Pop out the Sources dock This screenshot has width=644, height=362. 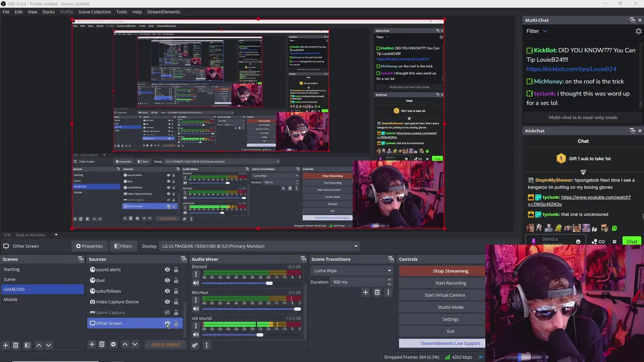click(x=183, y=259)
